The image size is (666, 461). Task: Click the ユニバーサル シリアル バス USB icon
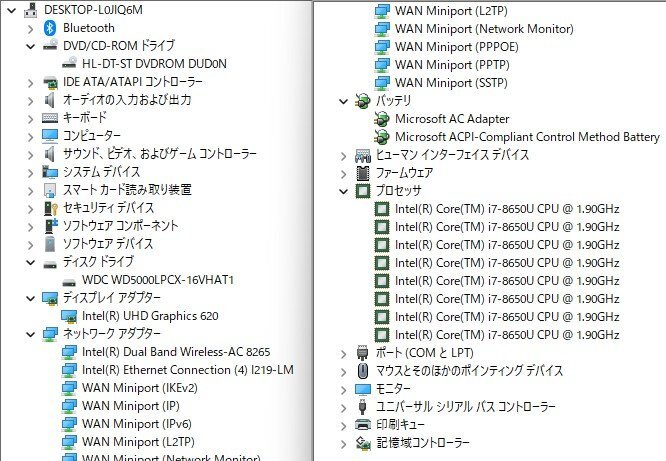[x=363, y=407]
